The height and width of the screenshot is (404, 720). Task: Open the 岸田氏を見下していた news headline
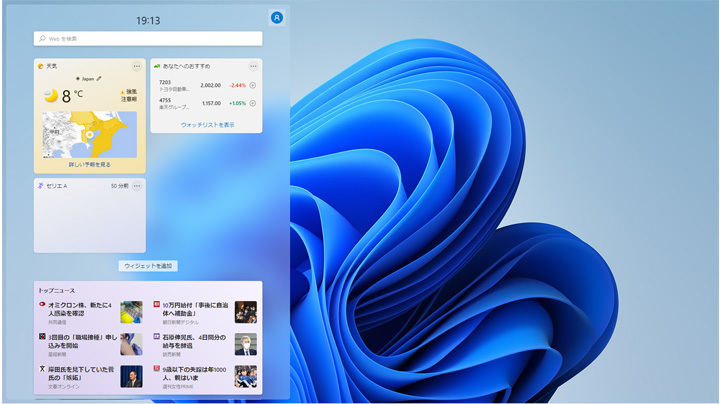click(x=81, y=373)
